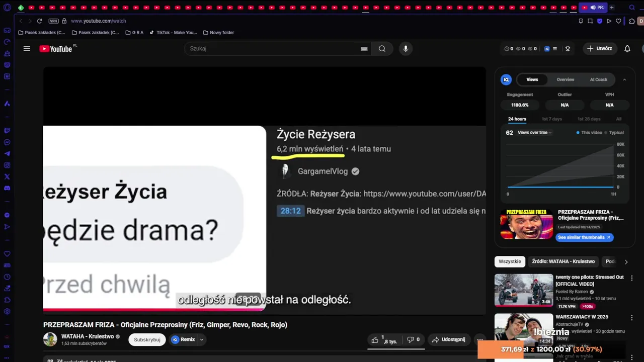Screen dimensions: 644x362
Task: Open browser settings gear in sidebar
Action: 7,312
